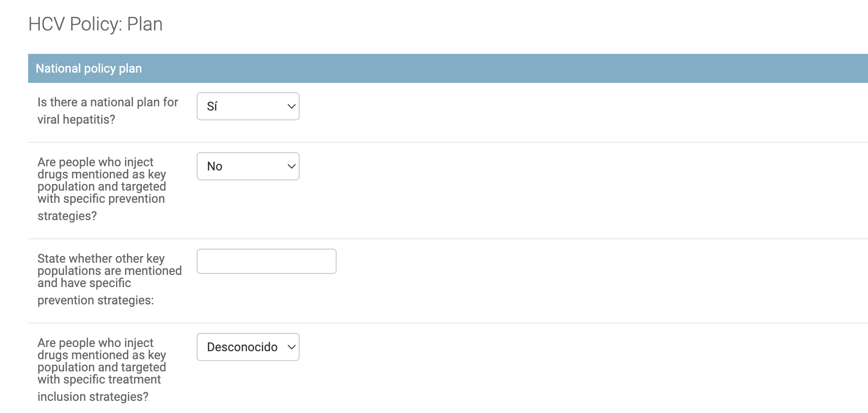Open the national plan for viral hepatitis dropdown

pos(248,106)
